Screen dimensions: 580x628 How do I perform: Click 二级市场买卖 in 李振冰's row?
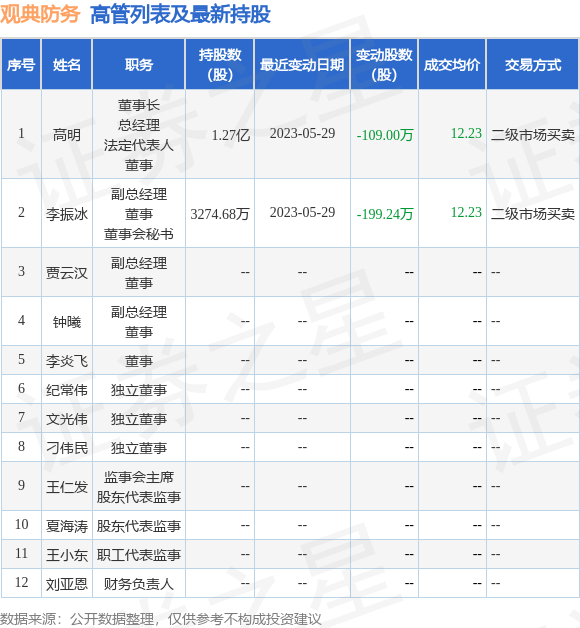click(533, 214)
